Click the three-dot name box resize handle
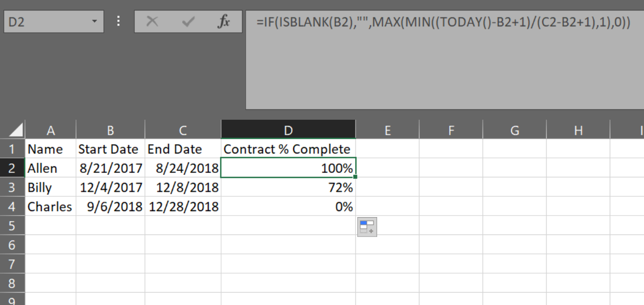 (118, 22)
